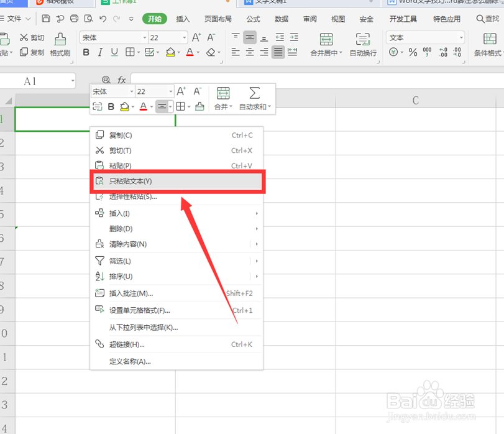Increase font size in ribbon

pos(196,37)
